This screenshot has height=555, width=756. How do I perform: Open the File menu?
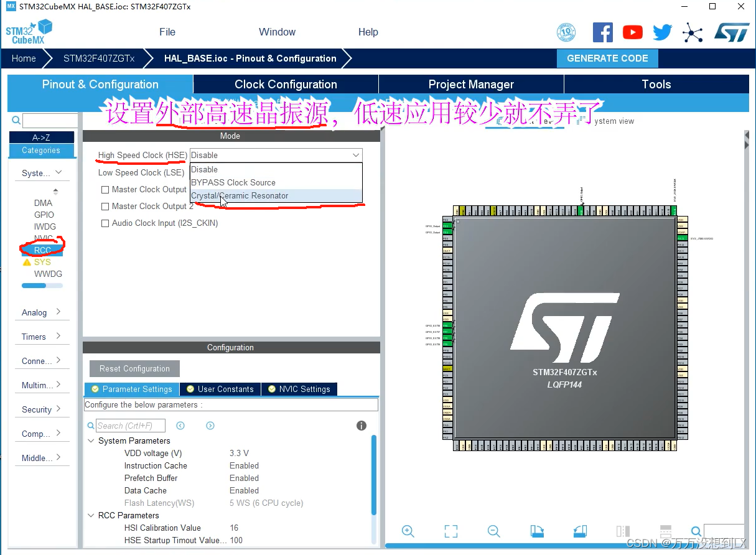coord(167,32)
